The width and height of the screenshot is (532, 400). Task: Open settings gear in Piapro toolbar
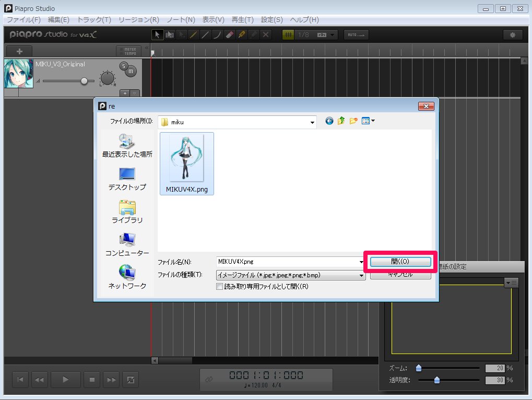513,34
